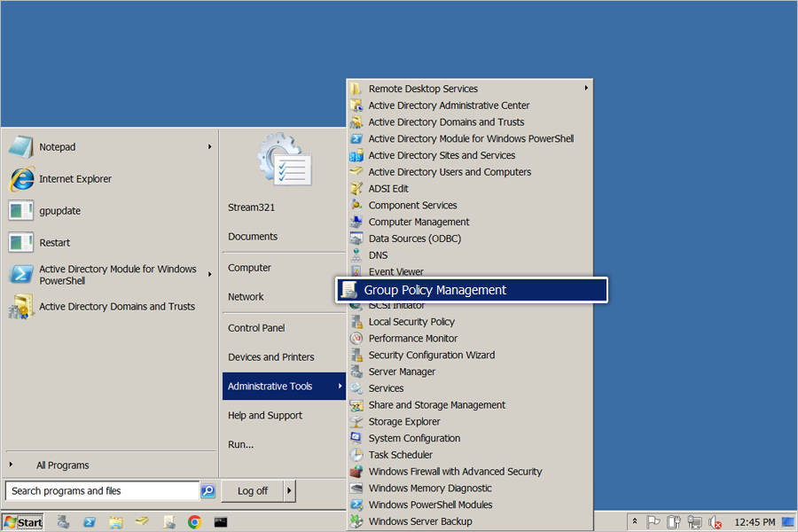Click the System Configuration icon
Screen dimensions: 798x532
356,438
